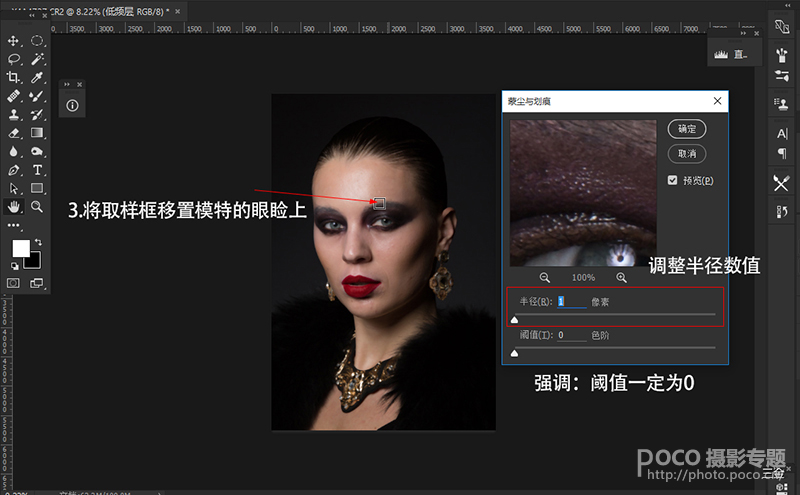Select the Crop tool
This screenshot has height=495, width=800.
pos(14,77)
